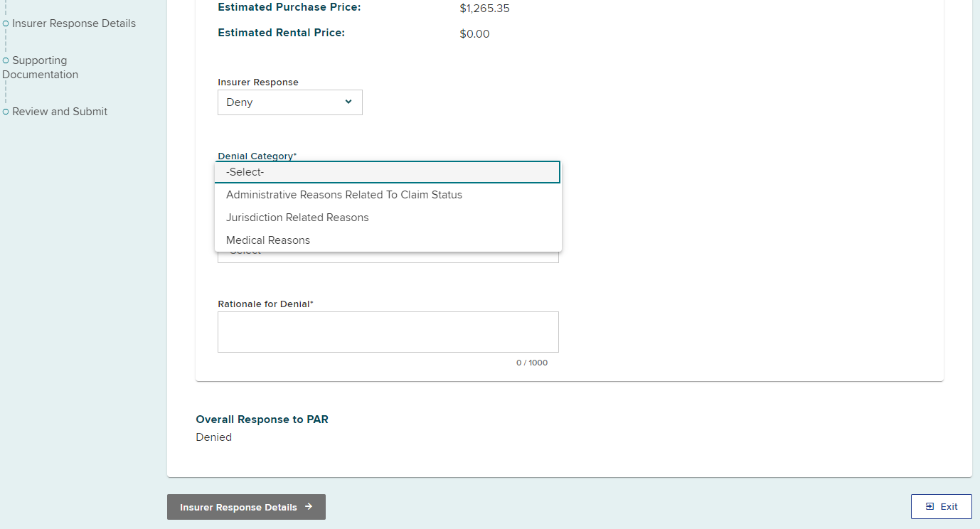Choose Administrative Reasons Related To Claim Status
This screenshot has height=529, width=980.
pos(344,194)
